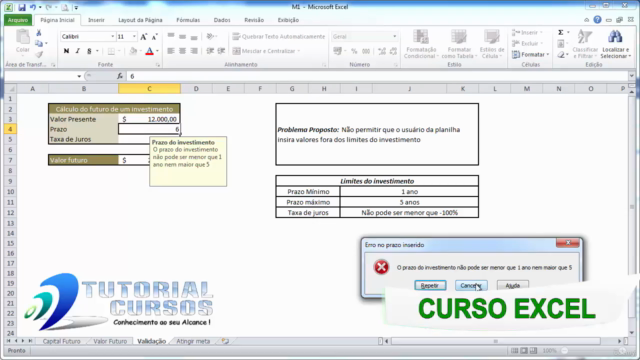Click the Cut scissors icon
The image size is (640, 360).
(39, 33)
